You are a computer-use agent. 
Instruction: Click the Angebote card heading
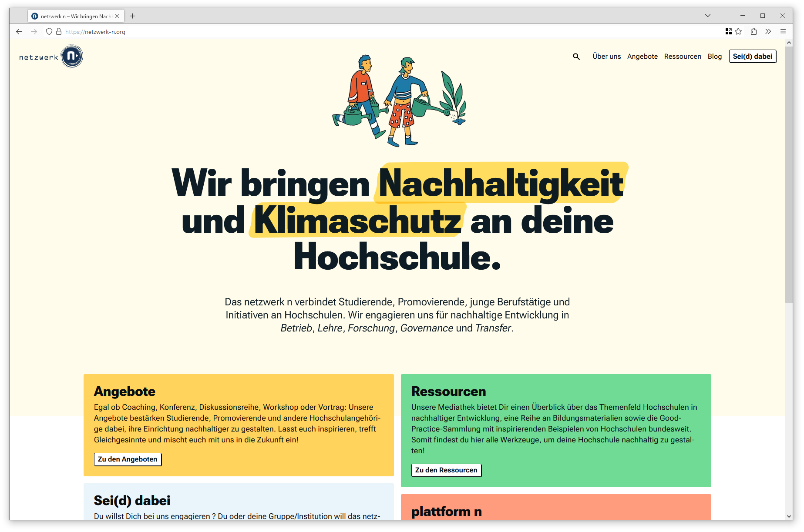pos(124,391)
